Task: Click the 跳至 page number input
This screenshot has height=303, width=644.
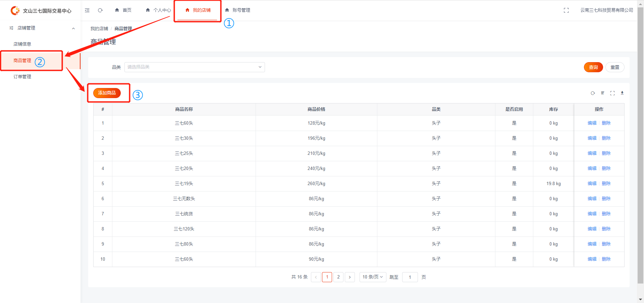Action: tap(410, 277)
